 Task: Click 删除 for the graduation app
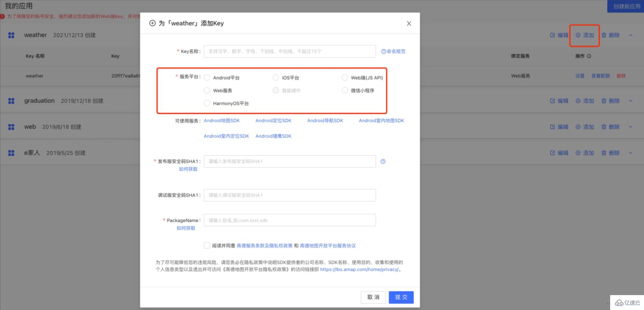point(610,101)
